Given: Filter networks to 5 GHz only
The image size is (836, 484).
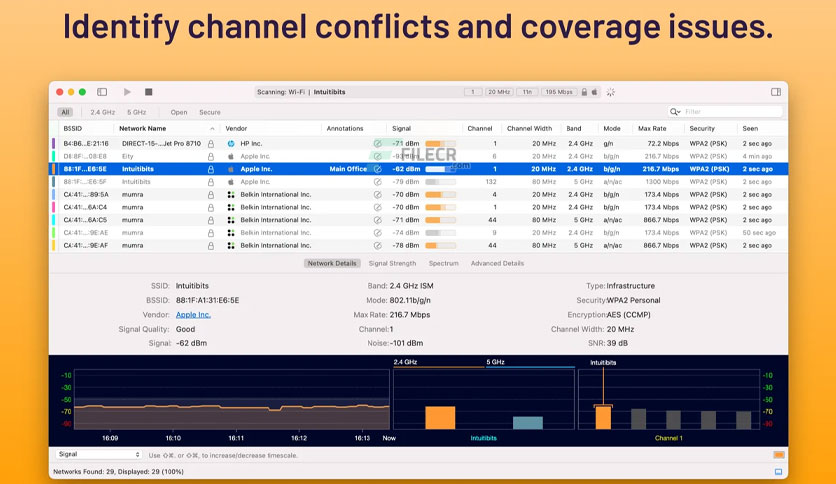Looking at the screenshot, I should pos(136,112).
